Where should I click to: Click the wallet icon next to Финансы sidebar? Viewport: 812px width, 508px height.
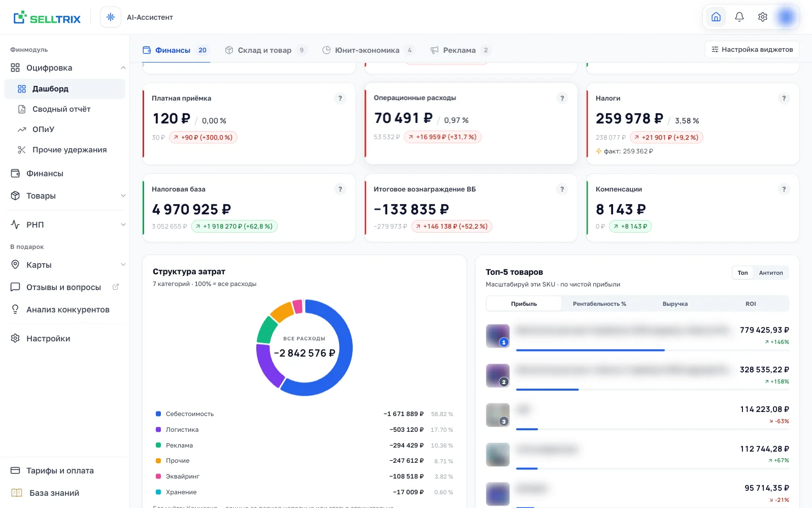15,173
